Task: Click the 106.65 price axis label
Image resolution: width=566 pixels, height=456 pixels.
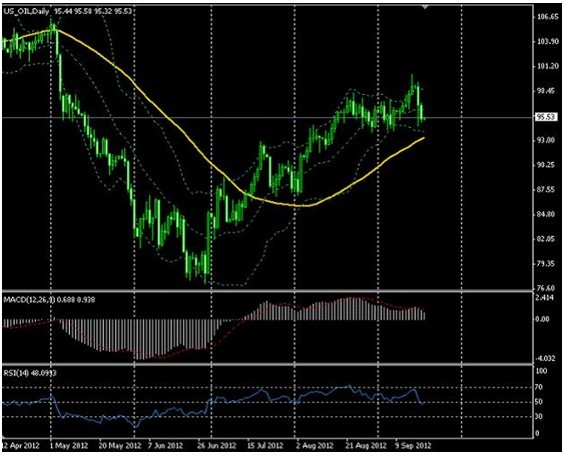Action: click(548, 17)
